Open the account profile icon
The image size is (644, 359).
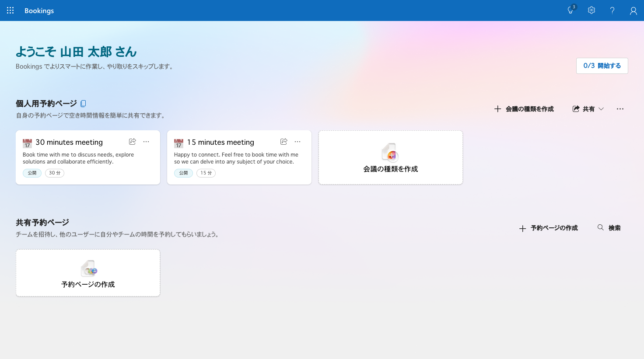click(x=633, y=10)
